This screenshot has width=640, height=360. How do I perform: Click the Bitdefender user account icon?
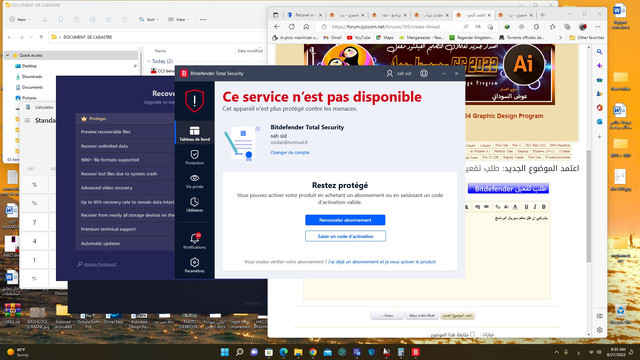[389, 73]
